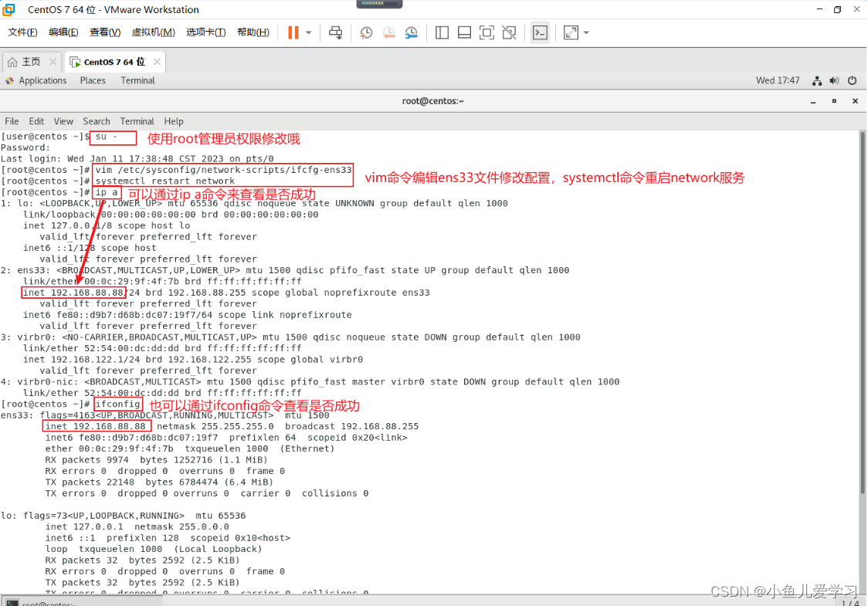Click 'Last login: Wed Jan 11' line
This screenshot has height=606, width=868.
[137, 159]
